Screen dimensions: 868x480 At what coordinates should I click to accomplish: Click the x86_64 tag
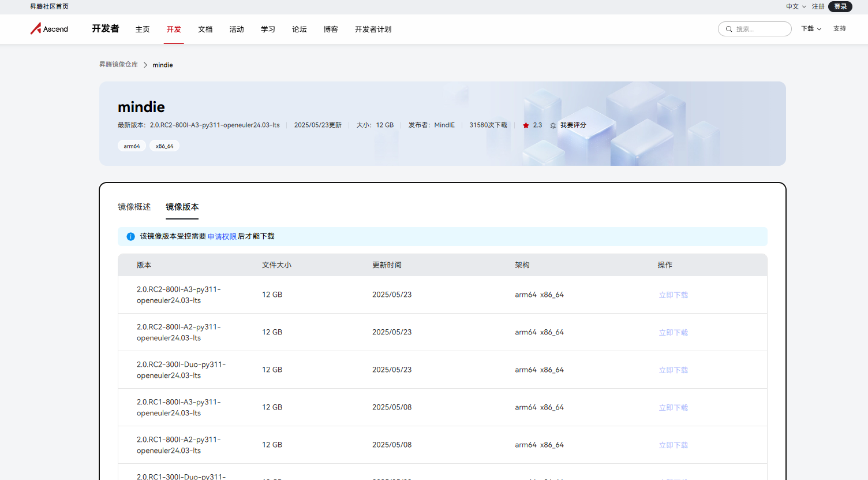(164, 146)
